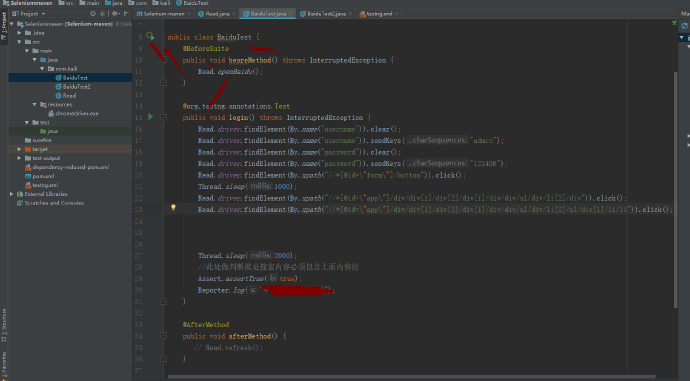Image resolution: width=690 pixels, height=381 pixels.
Task: Click line number 25 in the gutter
Action: tap(138, 232)
